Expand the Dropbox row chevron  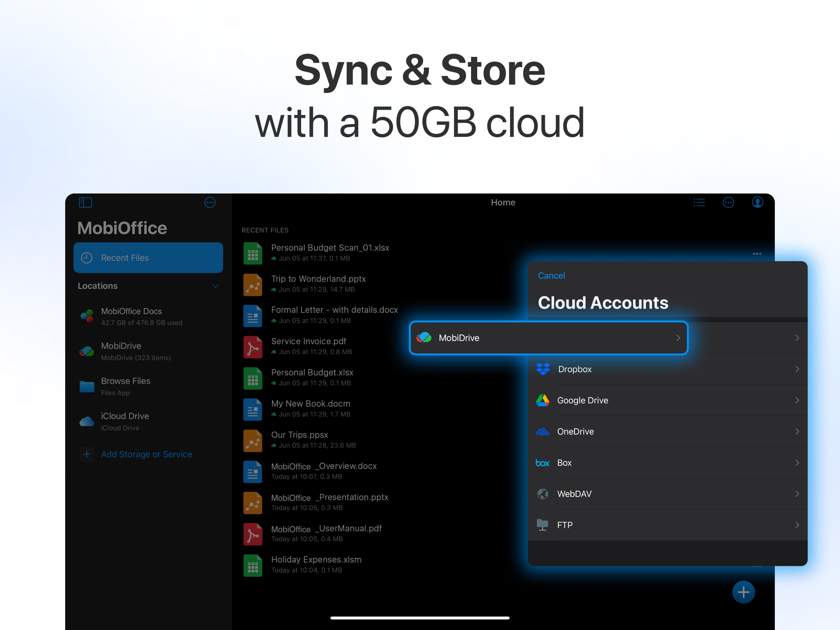pos(797,369)
